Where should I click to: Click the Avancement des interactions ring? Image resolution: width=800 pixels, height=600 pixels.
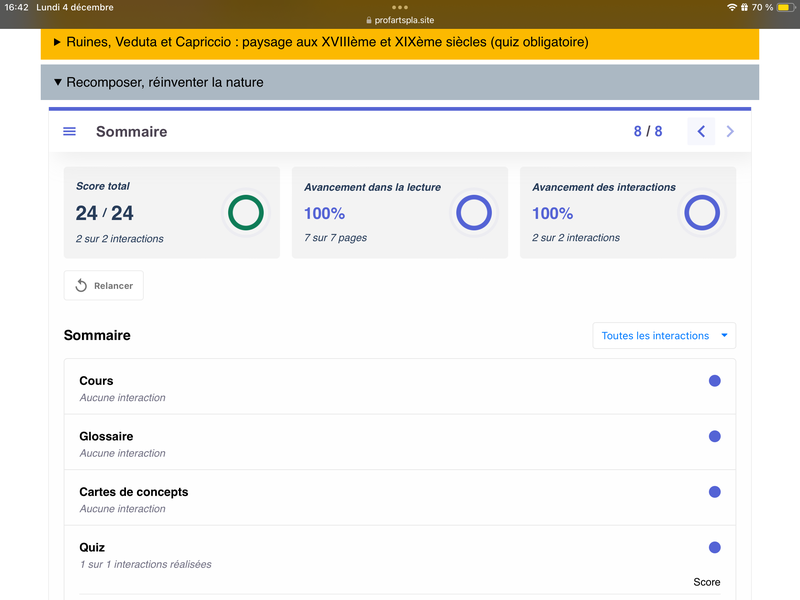(x=702, y=213)
